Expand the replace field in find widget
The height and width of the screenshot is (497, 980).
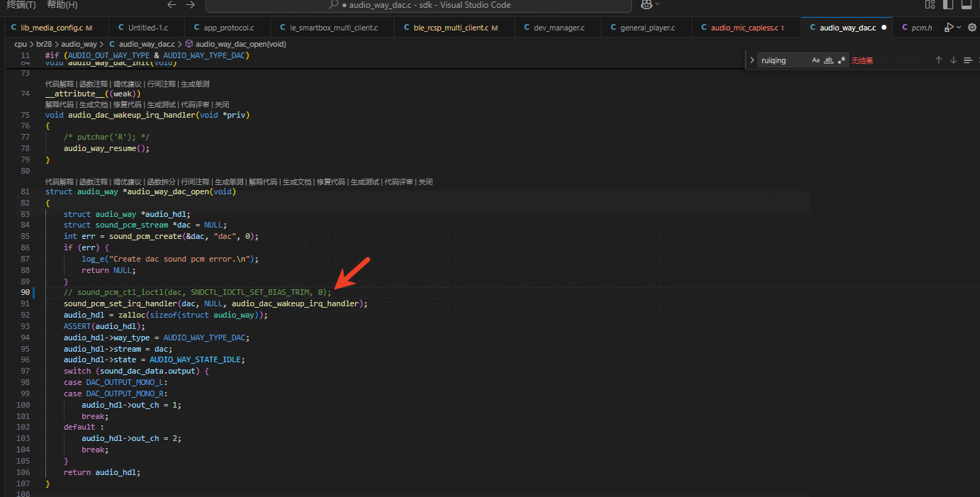point(752,60)
